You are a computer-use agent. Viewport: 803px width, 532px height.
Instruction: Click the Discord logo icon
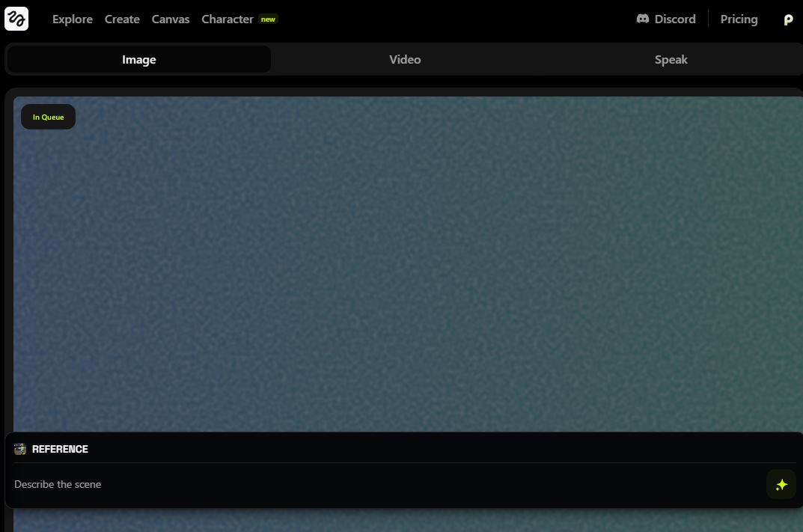(642, 19)
